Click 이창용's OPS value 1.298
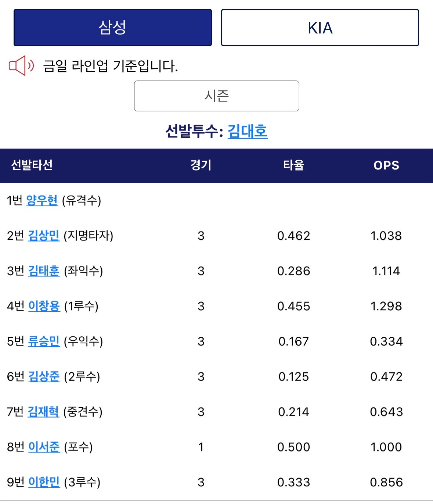Viewport: 433px width, 504px height. (x=386, y=306)
